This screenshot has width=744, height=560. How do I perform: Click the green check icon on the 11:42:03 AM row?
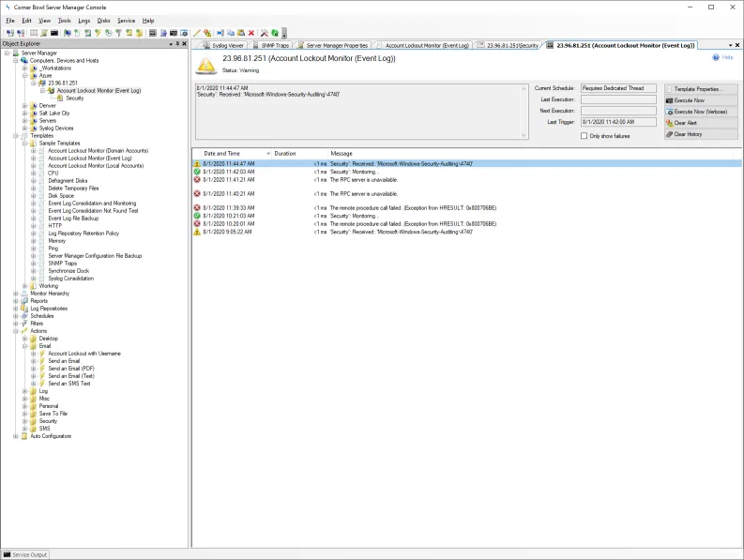tap(197, 172)
